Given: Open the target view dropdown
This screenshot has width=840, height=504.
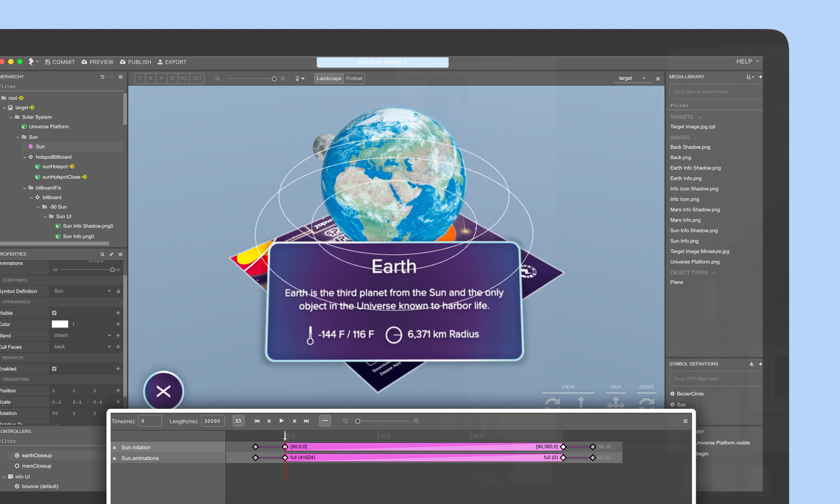Looking at the screenshot, I should pos(632,78).
